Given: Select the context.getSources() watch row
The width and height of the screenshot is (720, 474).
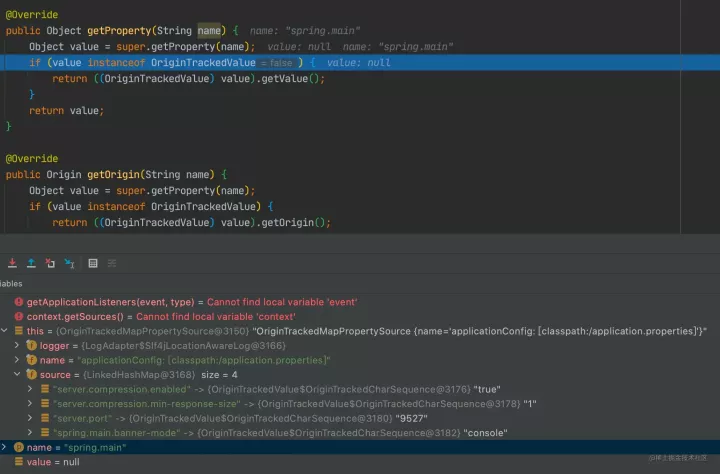Looking at the screenshot, I should (x=360, y=316).
